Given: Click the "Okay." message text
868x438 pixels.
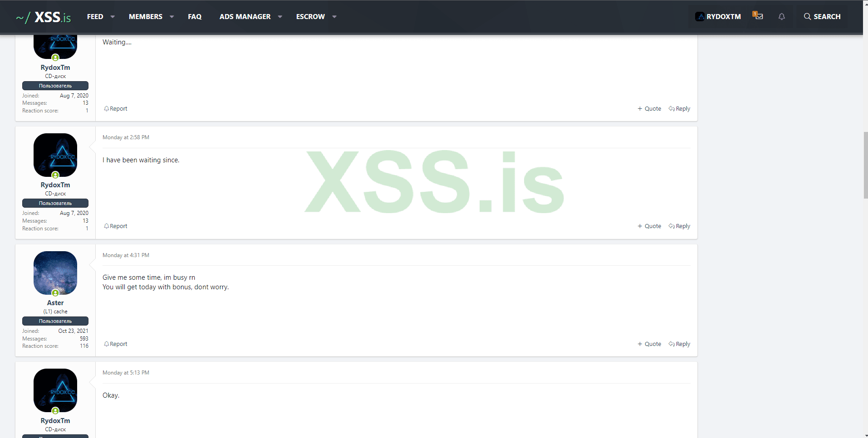Looking at the screenshot, I should pyautogui.click(x=111, y=395).
